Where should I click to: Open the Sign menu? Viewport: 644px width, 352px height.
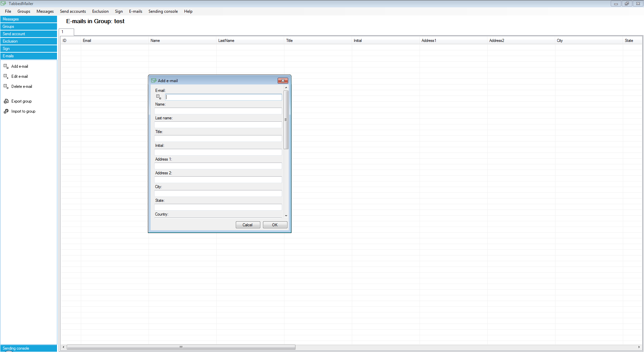point(119,11)
